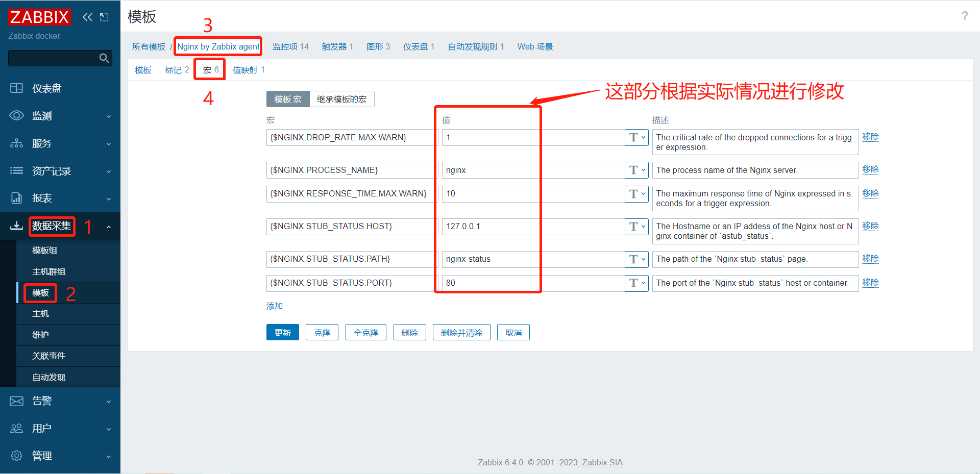Select the 继承模板的宏 toggle option
Screen dimensions: 980x474
pos(341,99)
